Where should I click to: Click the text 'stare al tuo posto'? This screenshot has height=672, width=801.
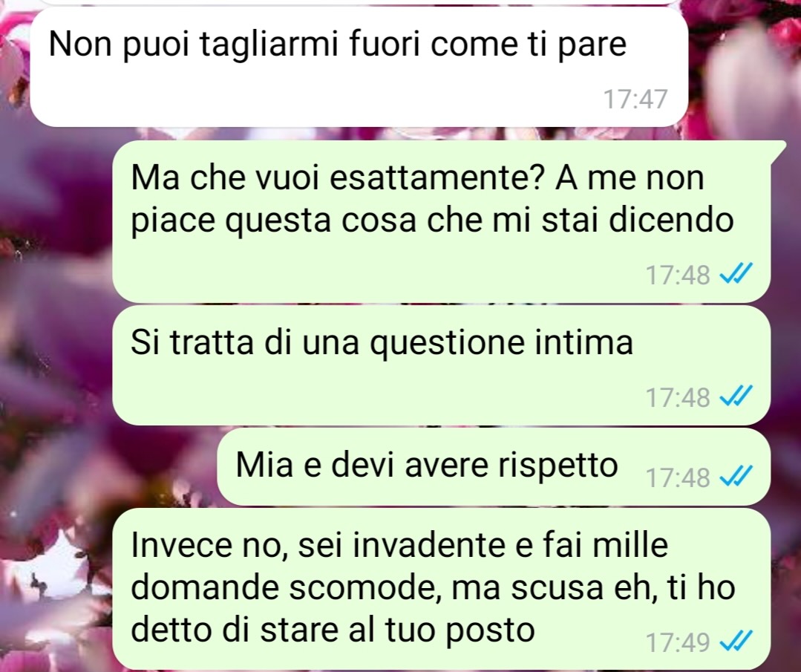(x=398, y=630)
